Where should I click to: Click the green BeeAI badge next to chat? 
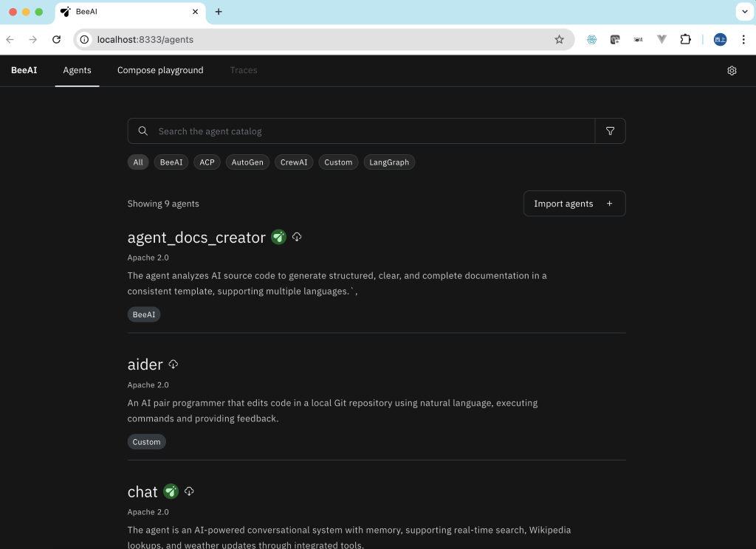coord(171,491)
